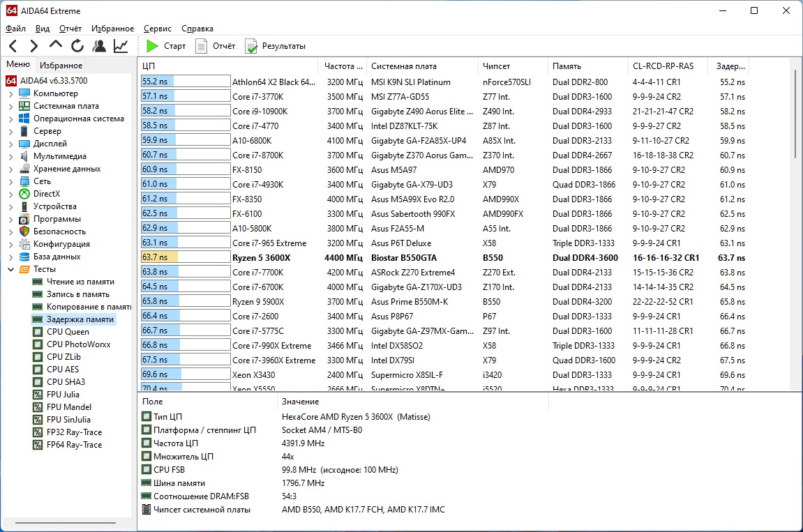
Task: Click the Back navigation arrow
Action: [13, 46]
